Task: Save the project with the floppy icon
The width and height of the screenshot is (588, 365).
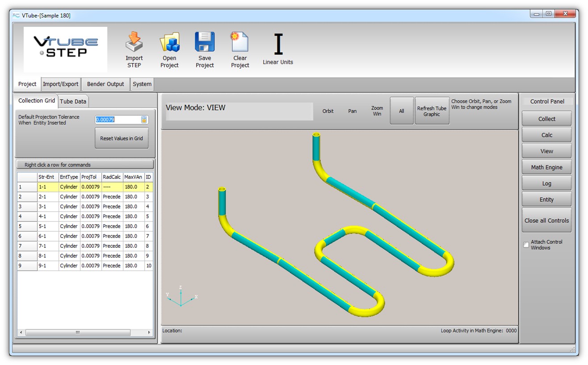Action: coord(205,42)
